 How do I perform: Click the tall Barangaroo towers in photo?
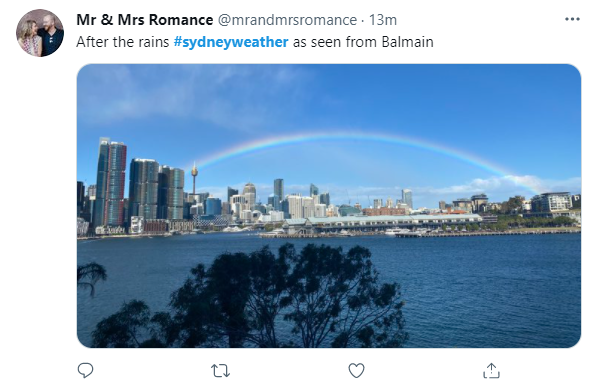pyautogui.click(x=111, y=183)
